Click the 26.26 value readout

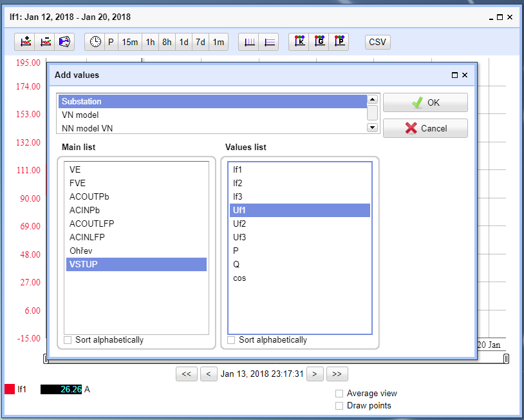pyautogui.click(x=61, y=389)
